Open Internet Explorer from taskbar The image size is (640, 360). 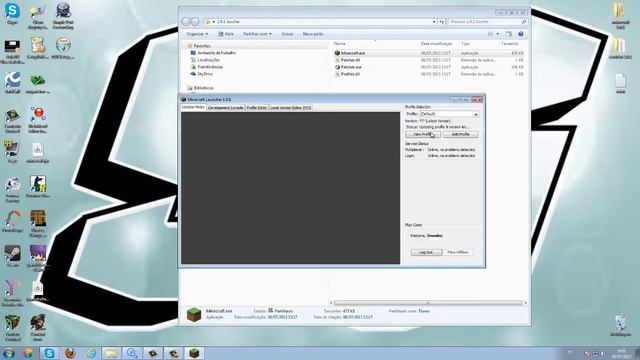click(91, 353)
